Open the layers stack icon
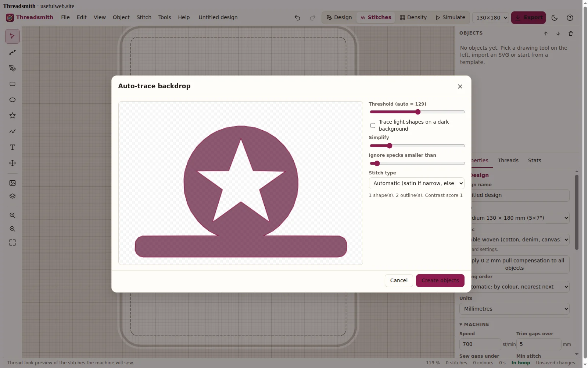Viewport: 588px width, 368px height. click(12, 196)
